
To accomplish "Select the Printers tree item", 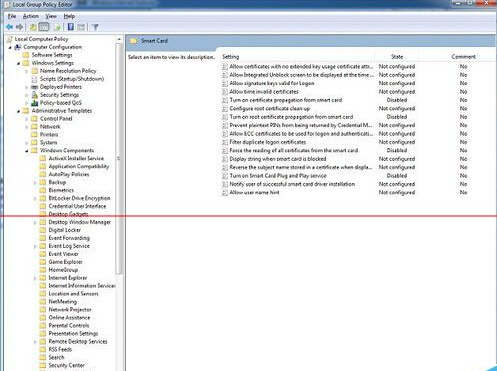I will tap(49, 135).
